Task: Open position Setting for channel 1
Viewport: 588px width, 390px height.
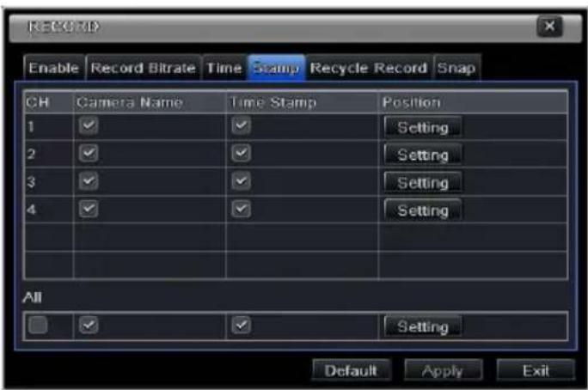Action: [423, 127]
